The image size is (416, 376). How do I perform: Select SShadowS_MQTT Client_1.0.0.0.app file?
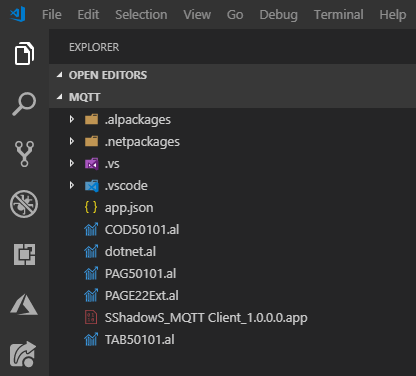(x=206, y=318)
